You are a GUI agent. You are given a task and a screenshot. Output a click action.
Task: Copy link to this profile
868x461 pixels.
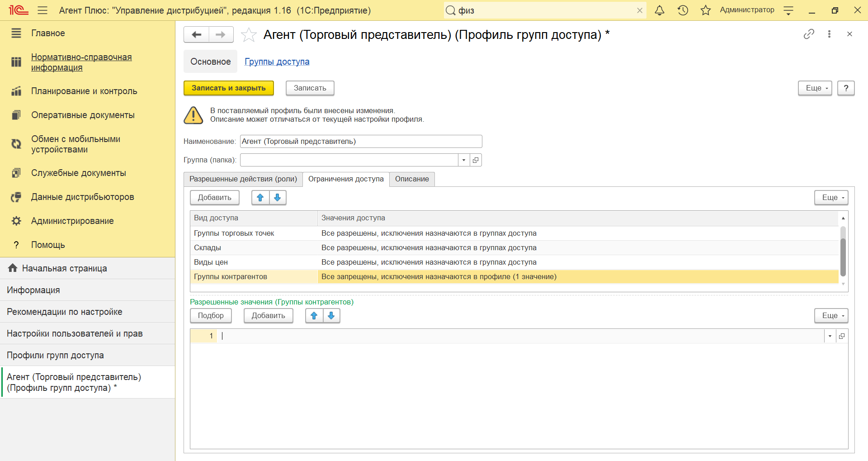809,34
